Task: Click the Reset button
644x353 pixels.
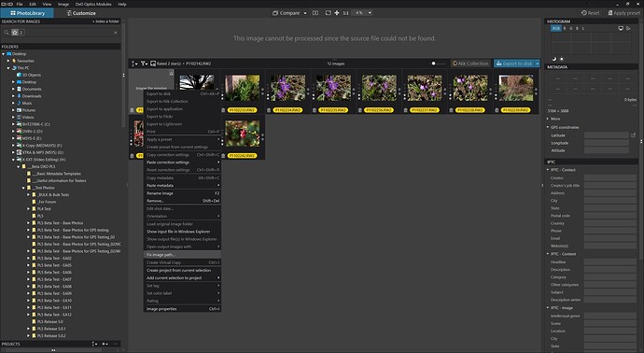Action: 590,13
